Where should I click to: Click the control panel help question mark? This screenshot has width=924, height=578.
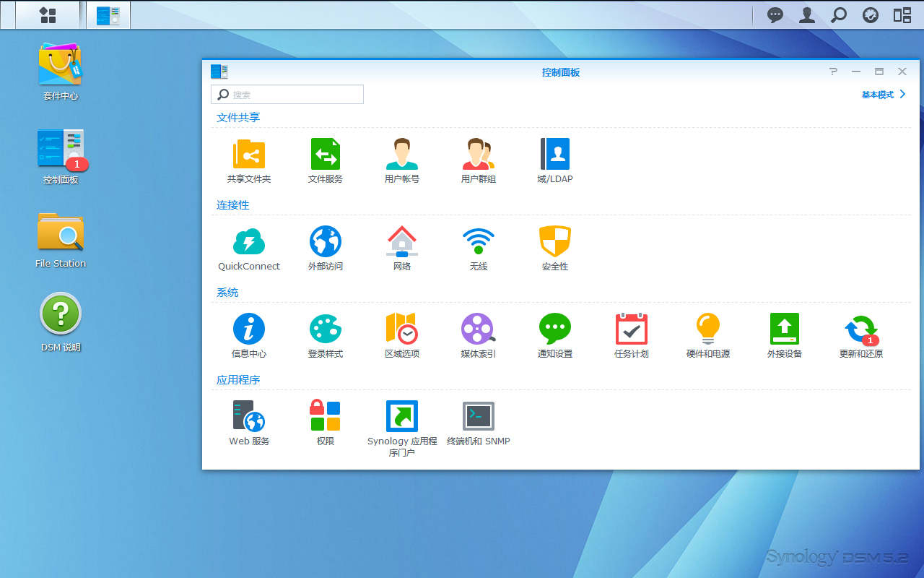tap(833, 72)
